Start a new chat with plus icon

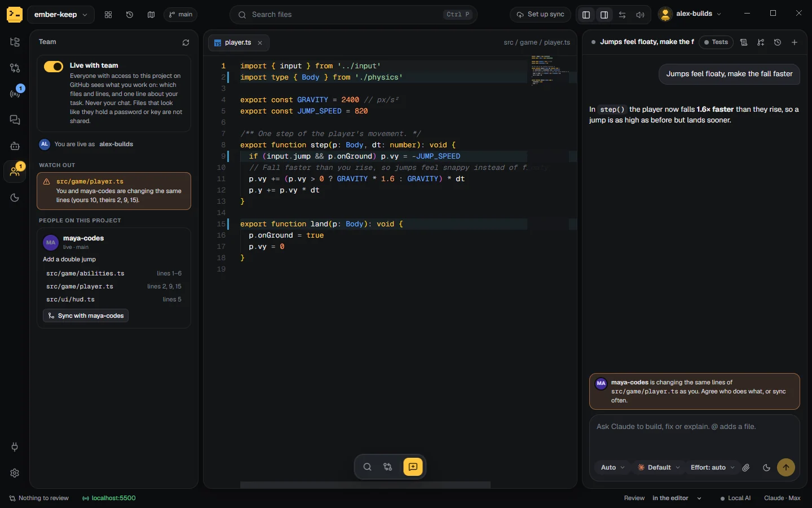(x=795, y=42)
